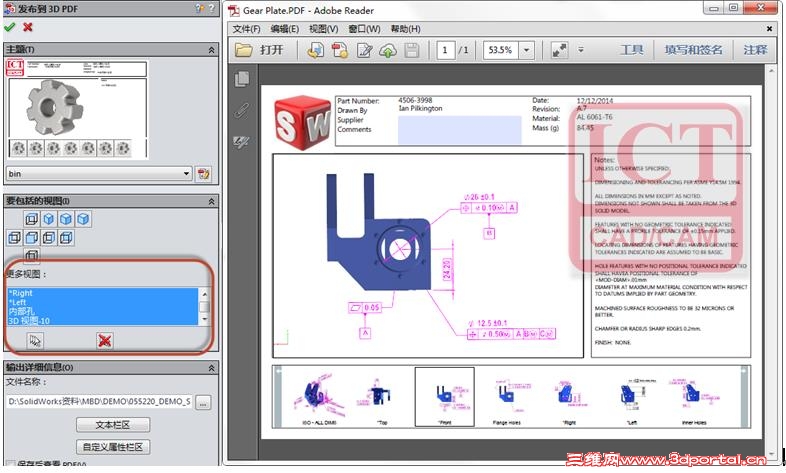Viewport: 786px width, 473px height.
Task: Click the page number field showing 1
Action: pyautogui.click(x=446, y=50)
